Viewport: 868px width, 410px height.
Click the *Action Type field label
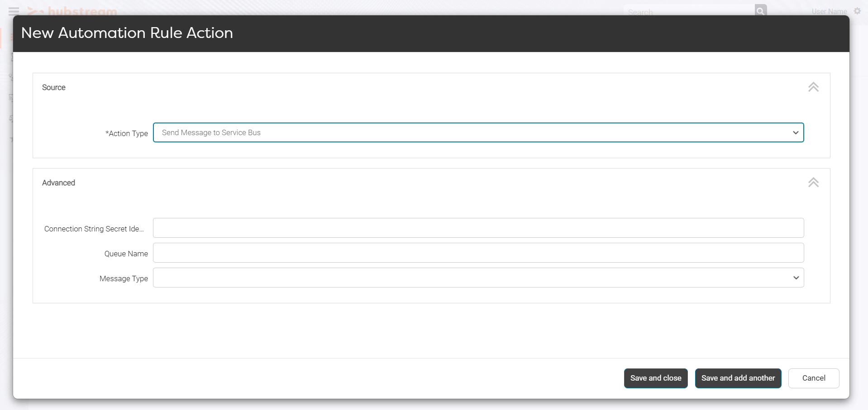tap(127, 133)
